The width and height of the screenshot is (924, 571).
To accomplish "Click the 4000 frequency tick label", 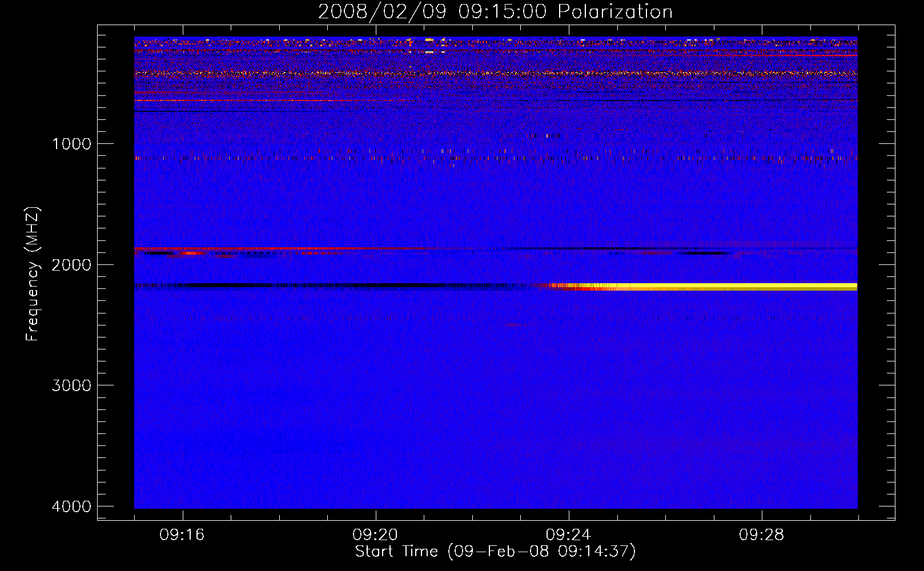I will point(71,506).
